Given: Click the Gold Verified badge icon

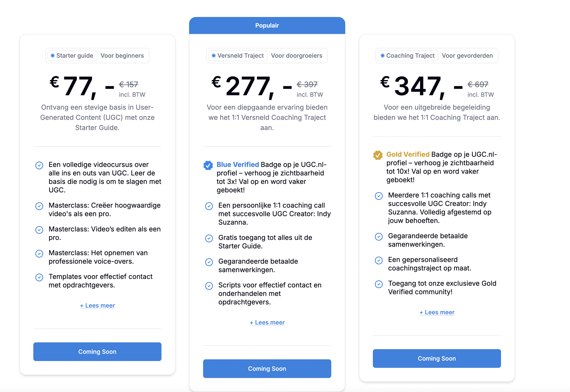Looking at the screenshot, I should (378, 155).
